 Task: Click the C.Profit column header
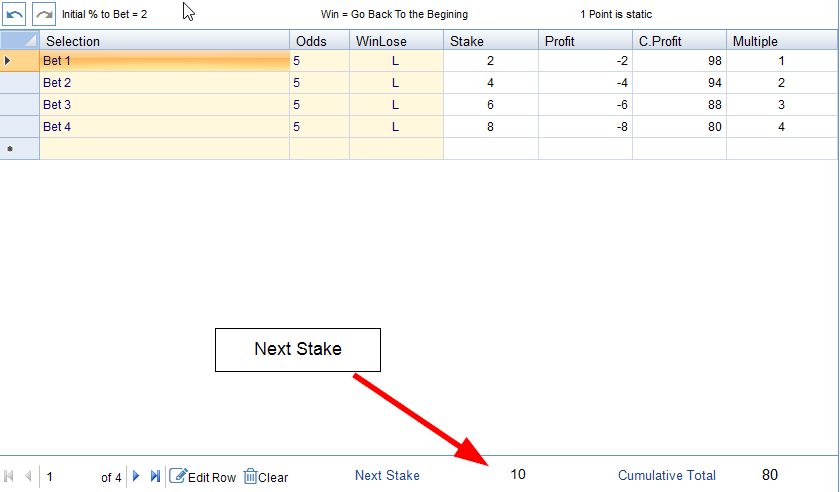click(x=679, y=41)
